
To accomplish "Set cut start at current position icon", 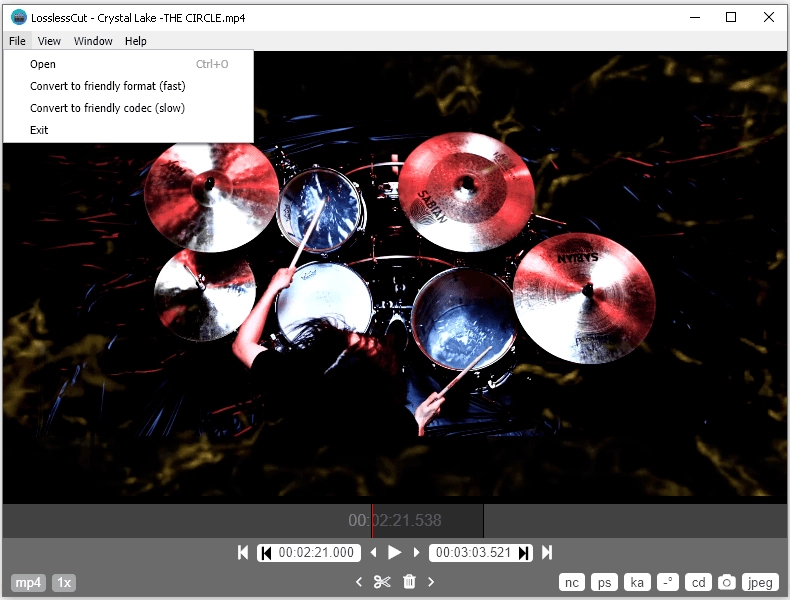I will 266,553.
